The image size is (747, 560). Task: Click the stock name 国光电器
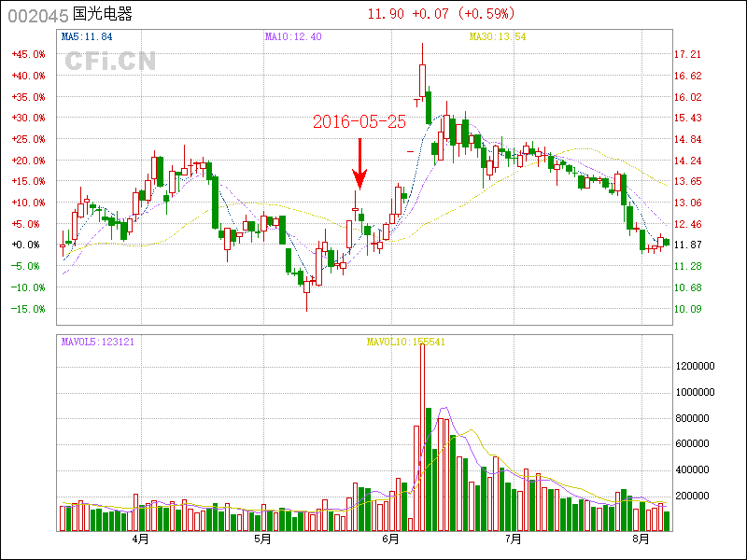[103, 15]
